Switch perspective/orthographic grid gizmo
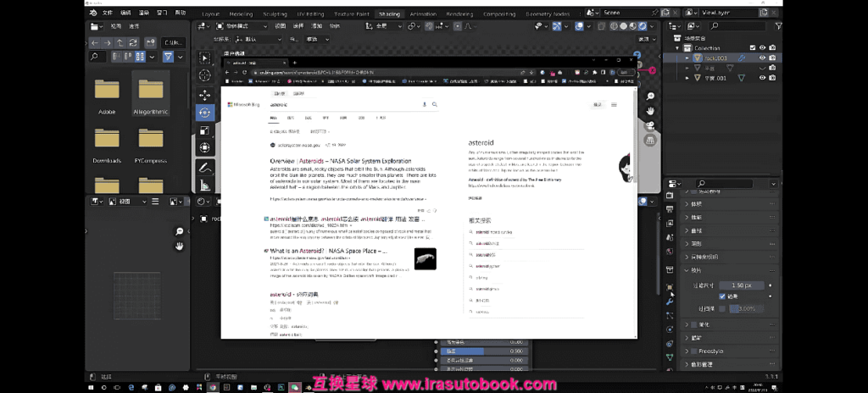Screen dimensions: 868x393 coord(650,140)
